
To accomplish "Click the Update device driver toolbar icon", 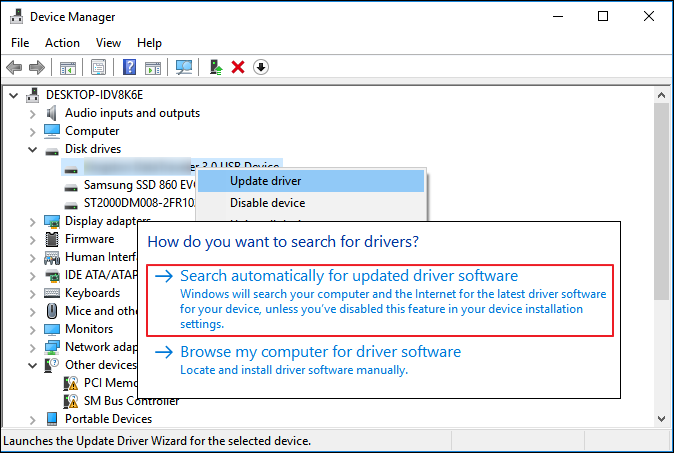I will click(215, 67).
